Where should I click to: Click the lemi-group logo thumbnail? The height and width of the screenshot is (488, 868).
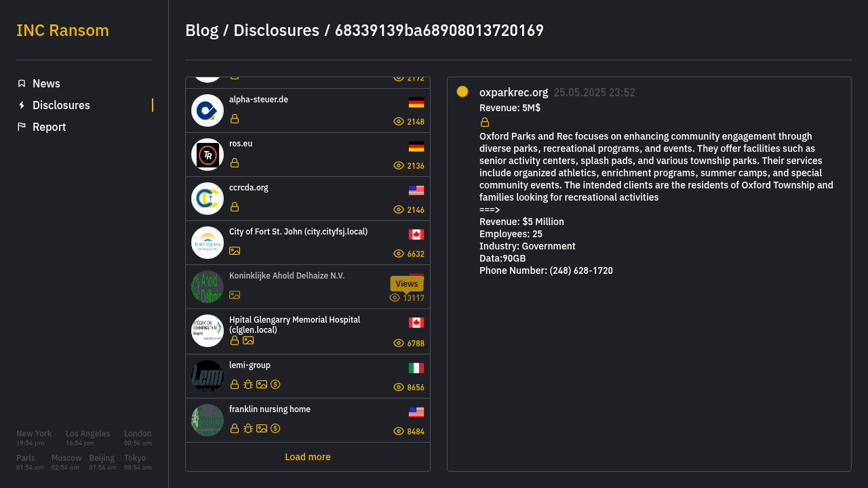coord(208,376)
